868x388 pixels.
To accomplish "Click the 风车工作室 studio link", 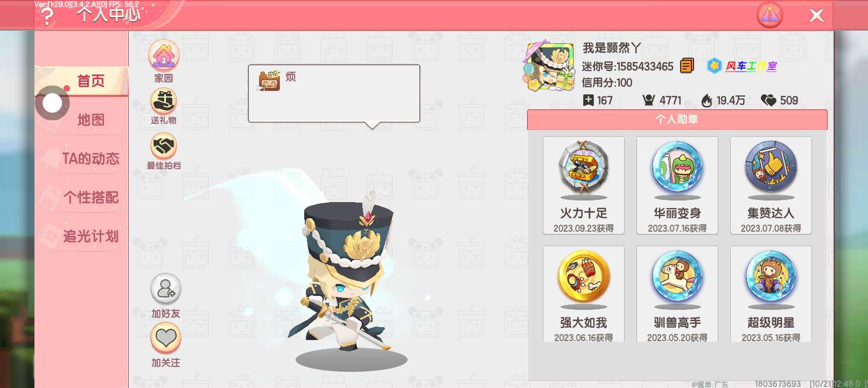I will click(750, 66).
